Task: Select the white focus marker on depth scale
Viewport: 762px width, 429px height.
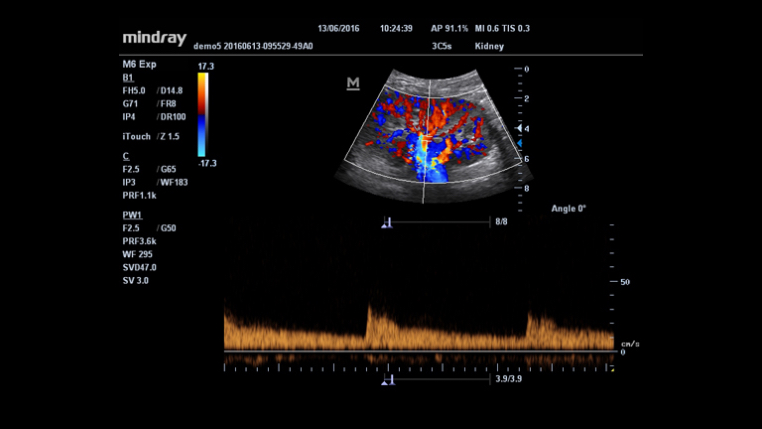Action: 517,129
